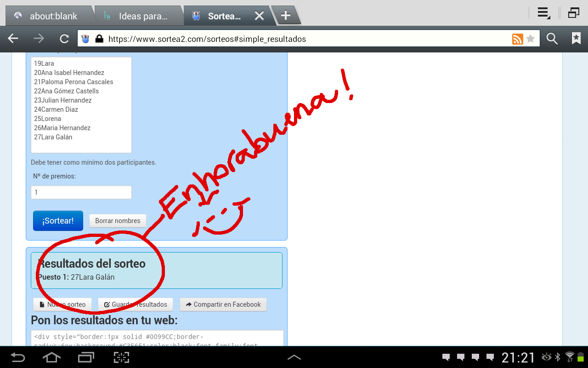Click Borrar nombres button
This screenshot has height=368, width=588.
tap(118, 221)
